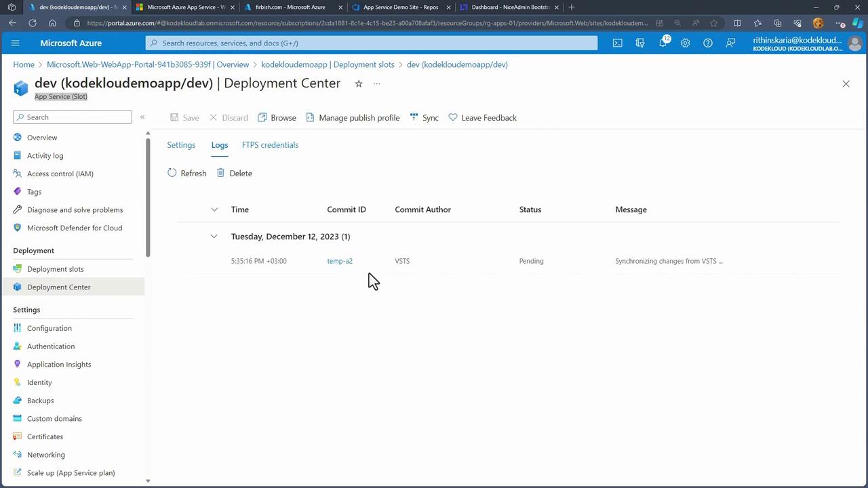Click the resource menu vertical scrollbar
Screen dimensions: 868x488
coord(148,197)
